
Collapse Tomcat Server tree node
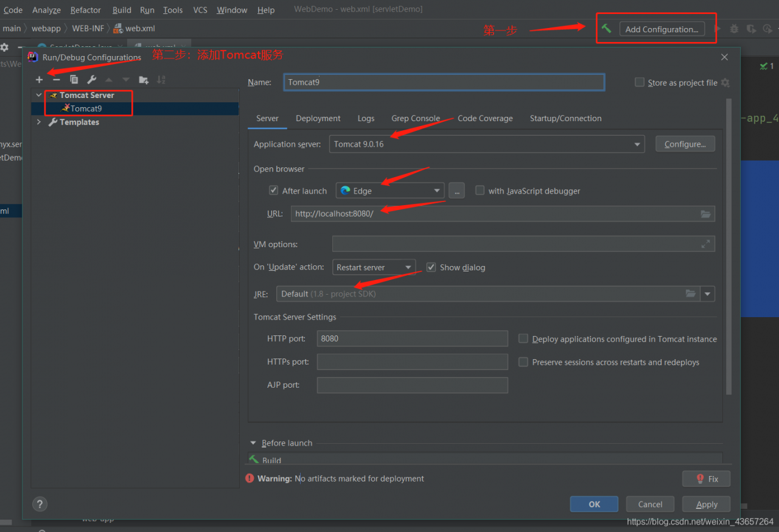coord(39,96)
